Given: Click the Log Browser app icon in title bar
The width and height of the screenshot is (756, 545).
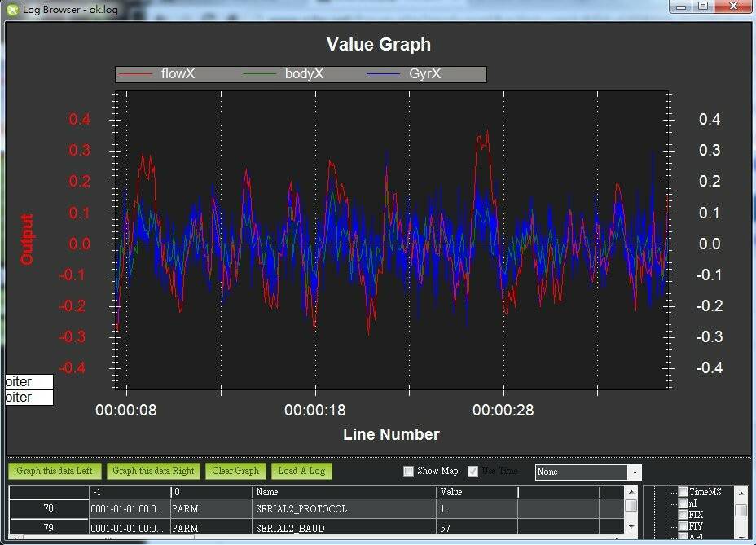Looking at the screenshot, I should pyautogui.click(x=12, y=9).
